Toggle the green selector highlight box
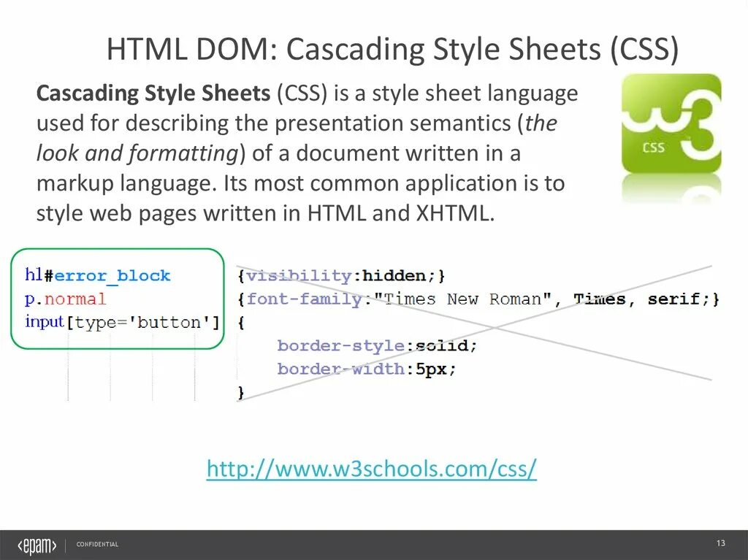Screen dimensions: 748x560 point(117,299)
